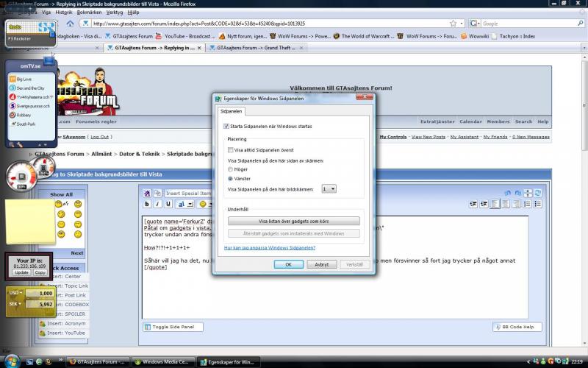Click the Bold formatting button in editor
The height and width of the screenshot is (368, 588).
(x=148, y=204)
